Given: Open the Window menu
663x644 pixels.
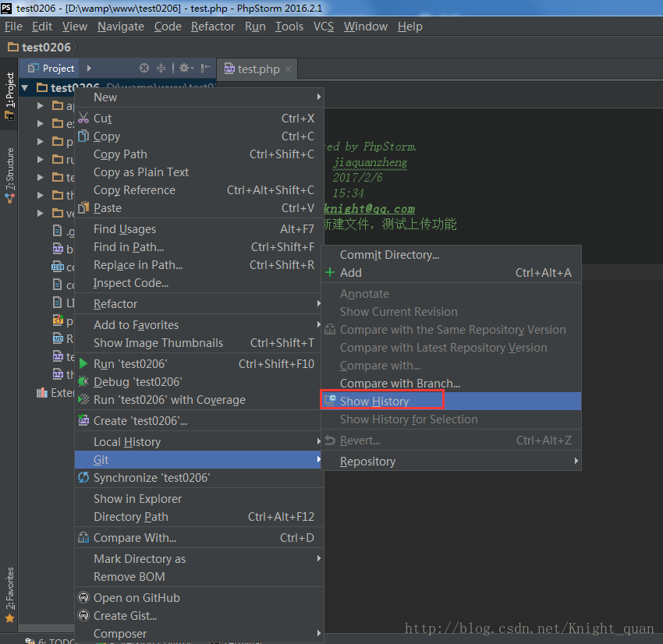Looking at the screenshot, I should pos(365,27).
